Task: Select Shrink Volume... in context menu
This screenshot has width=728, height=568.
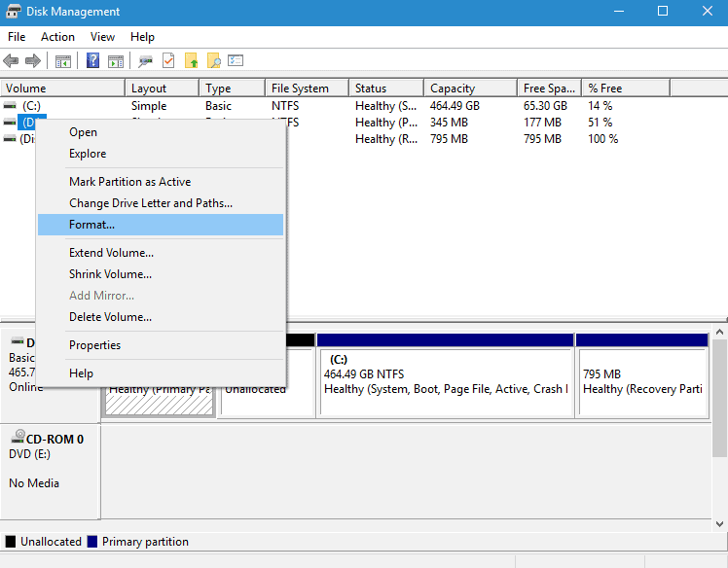Action: point(110,274)
